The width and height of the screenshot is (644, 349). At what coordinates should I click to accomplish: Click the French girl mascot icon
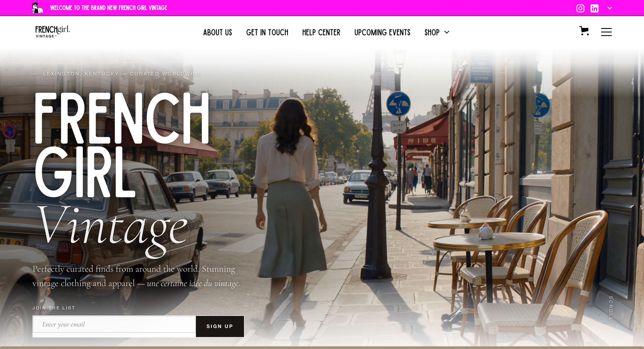37,8
